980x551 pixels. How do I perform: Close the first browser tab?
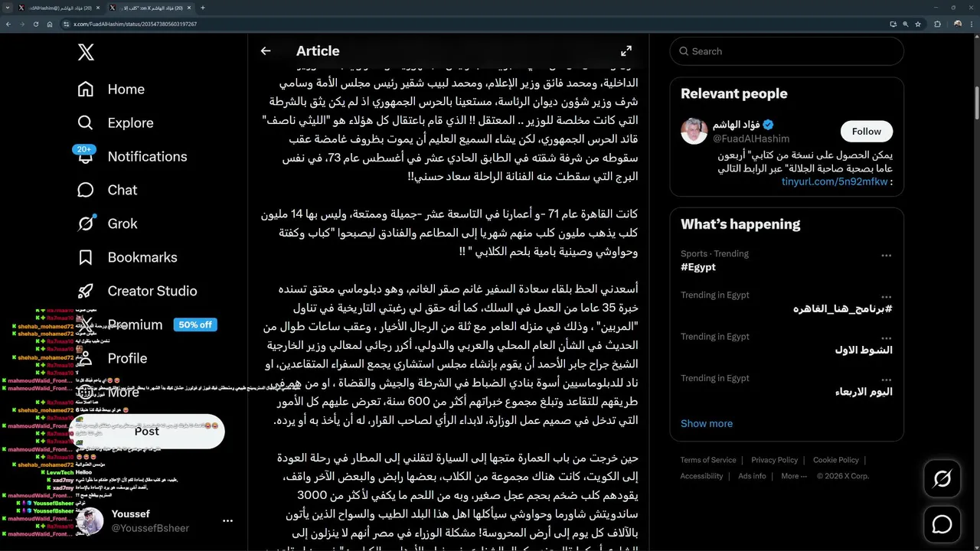pos(97,8)
